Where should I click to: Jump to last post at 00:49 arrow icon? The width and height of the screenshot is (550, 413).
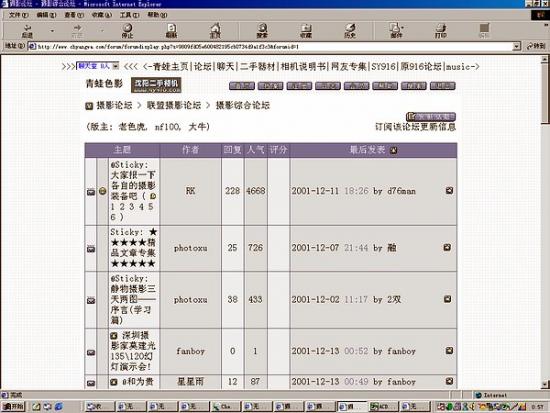[449, 381]
